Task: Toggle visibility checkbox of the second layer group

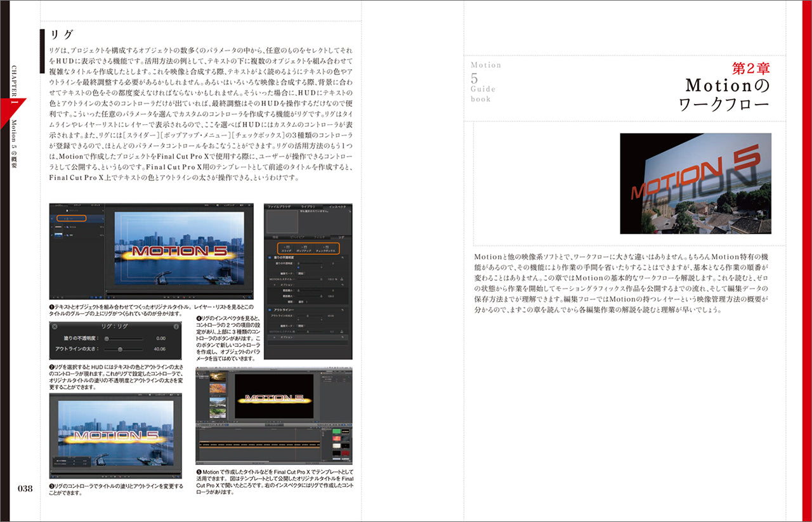Action: 52,227
